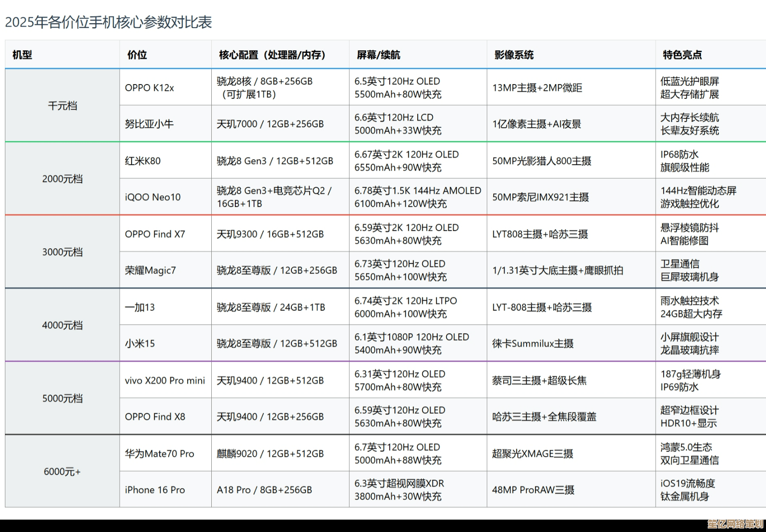Click 6.3英寸超视网膜XDR cell
Viewport: 766px width, 532px height.
418,489
